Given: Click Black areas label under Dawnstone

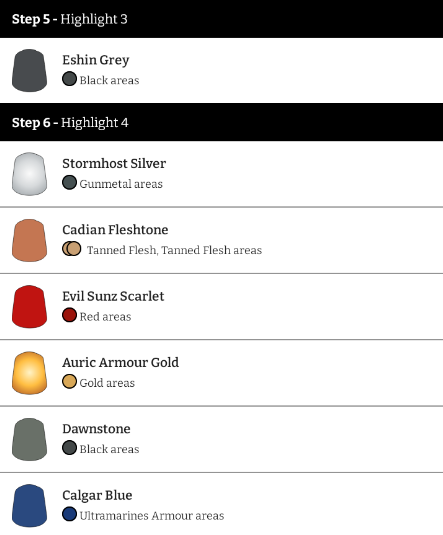Looking at the screenshot, I should (x=109, y=449).
